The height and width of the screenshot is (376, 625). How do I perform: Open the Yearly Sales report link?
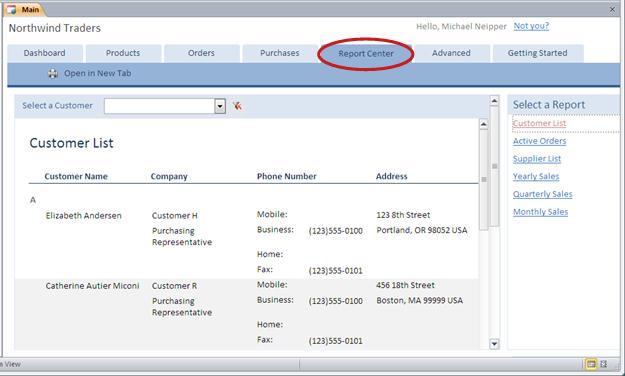(536, 176)
